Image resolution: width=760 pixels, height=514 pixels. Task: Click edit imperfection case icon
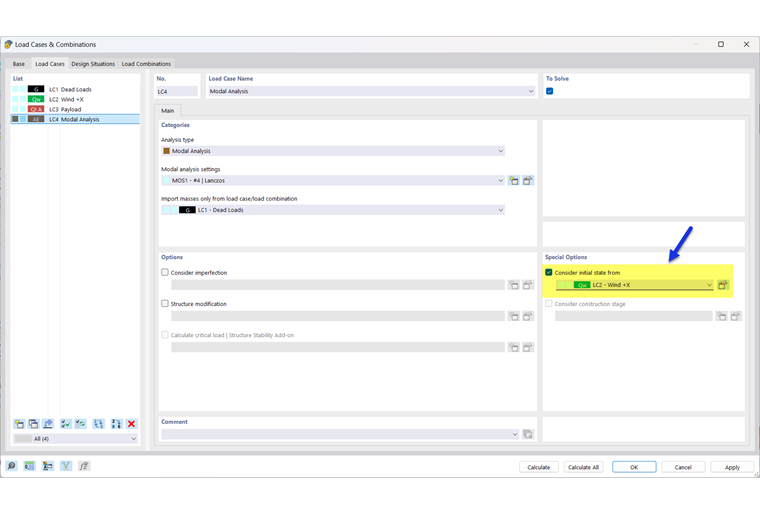pyautogui.click(x=528, y=285)
